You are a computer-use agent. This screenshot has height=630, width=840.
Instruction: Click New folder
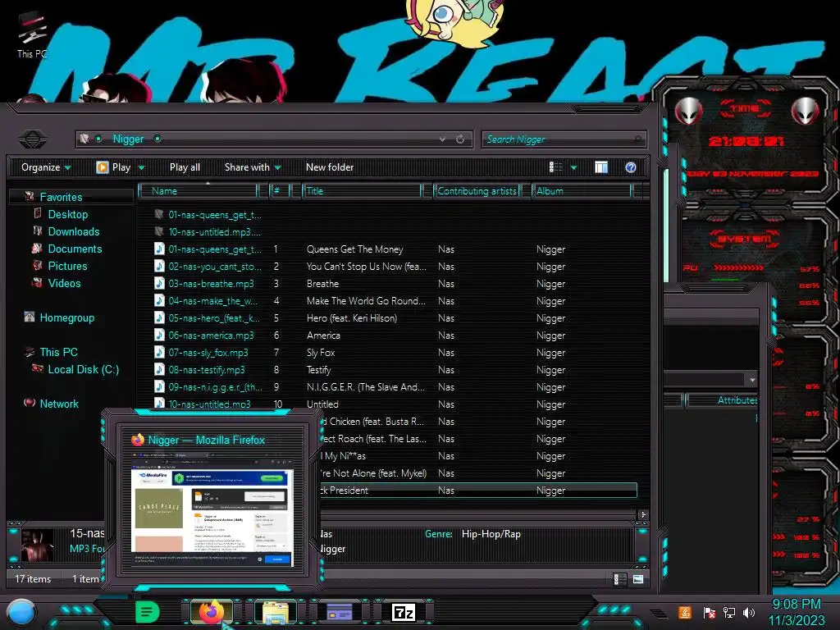pyautogui.click(x=330, y=167)
